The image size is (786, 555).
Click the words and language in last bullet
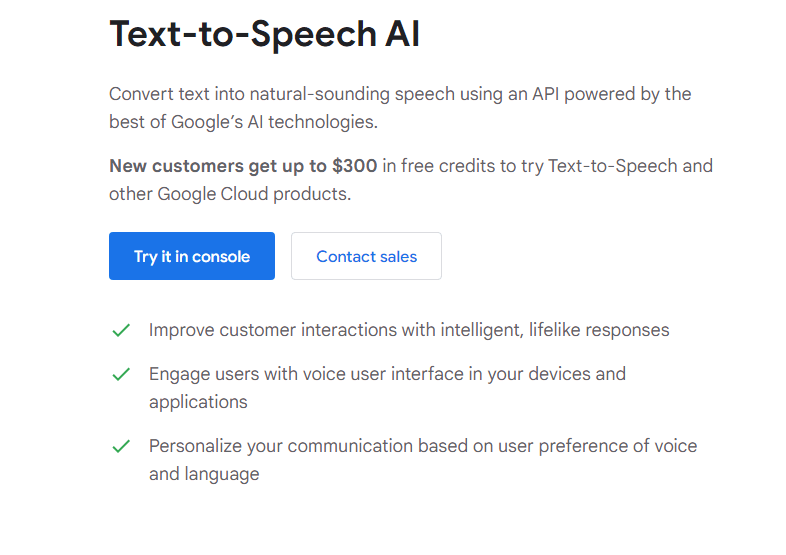[204, 474]
